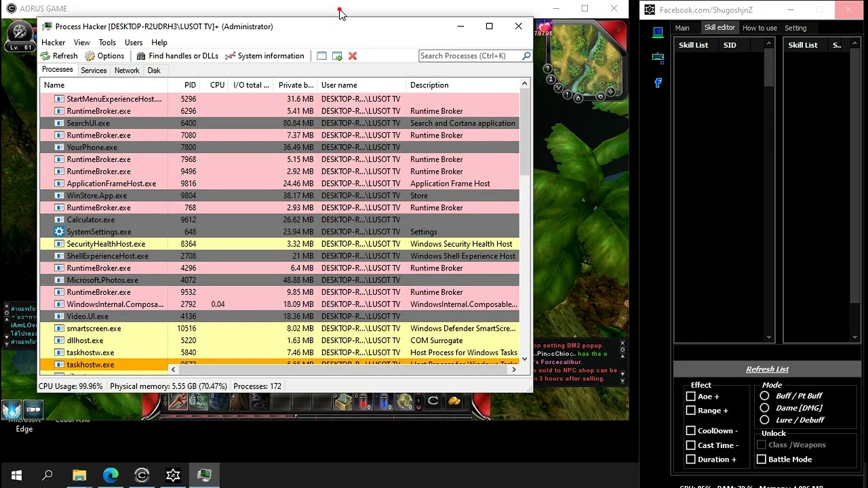Select the Calculator.exe process row
The height and width of the screenshot is (488, 868).
[x=279, y=220]
